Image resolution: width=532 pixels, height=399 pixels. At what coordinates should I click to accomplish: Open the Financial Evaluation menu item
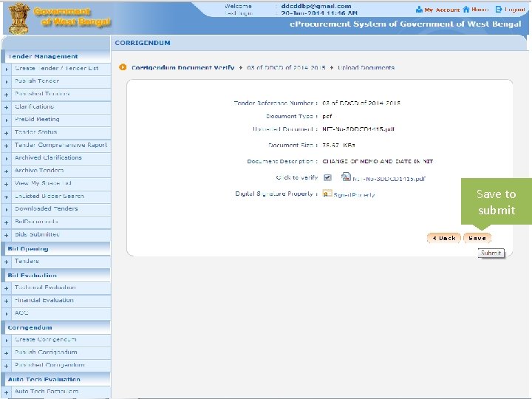[x=44, y=300]
